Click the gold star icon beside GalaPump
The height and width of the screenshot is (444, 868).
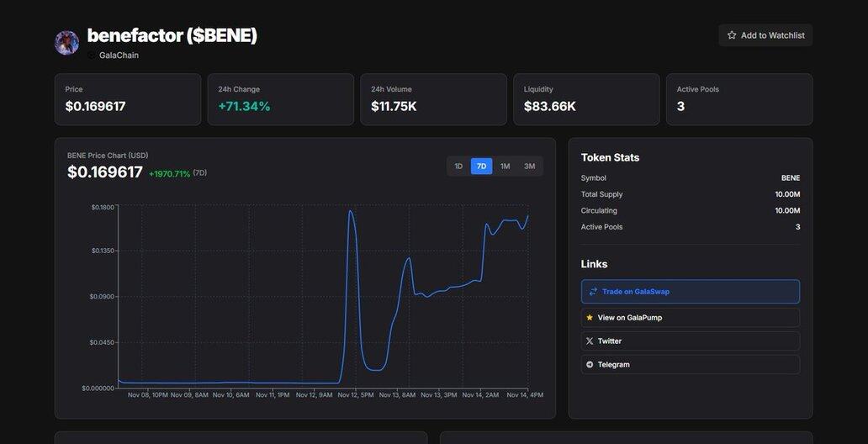point(590,318)
